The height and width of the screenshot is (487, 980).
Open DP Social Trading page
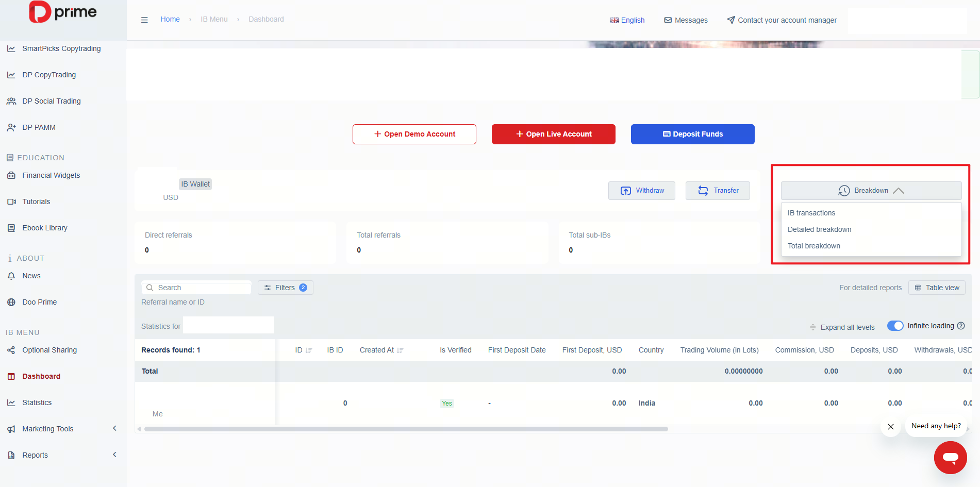tap(52, 101)
